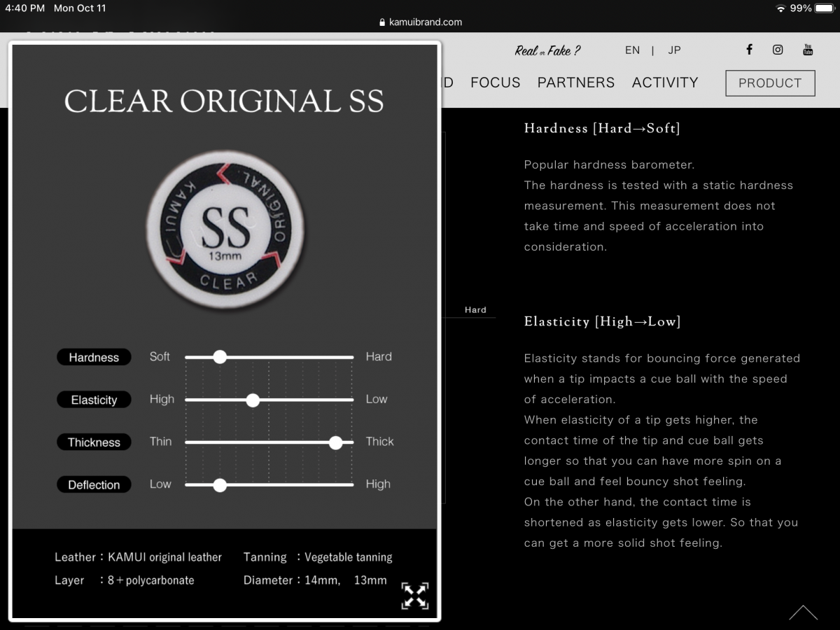Click the fullscreen expand arrows icon
The width and height of the screenshot is (840, 630).
pos(414,596)
